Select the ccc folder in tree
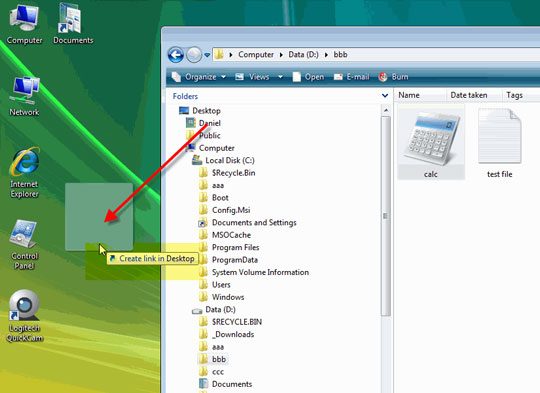The width and height of the screenshot is (540, 393). 211,372
